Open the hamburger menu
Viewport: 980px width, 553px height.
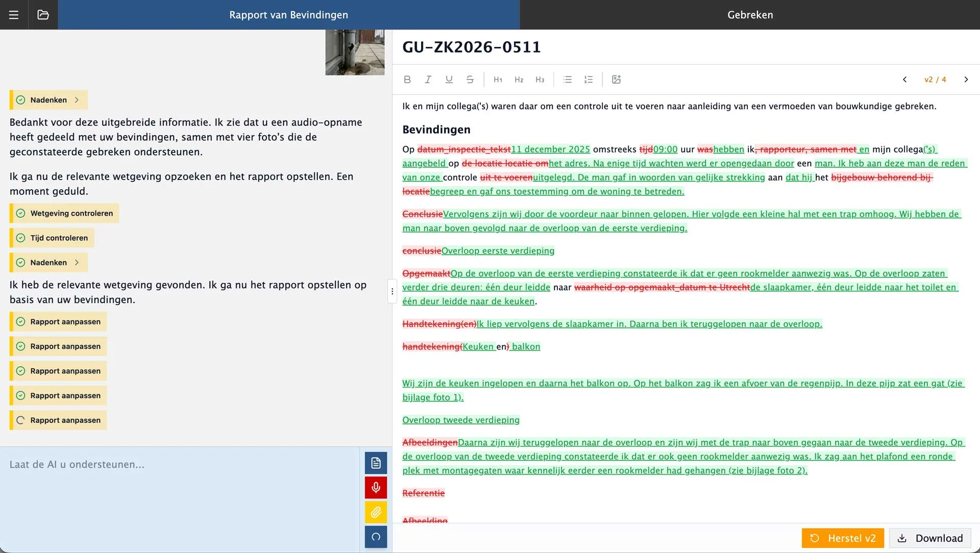(14, 15)
